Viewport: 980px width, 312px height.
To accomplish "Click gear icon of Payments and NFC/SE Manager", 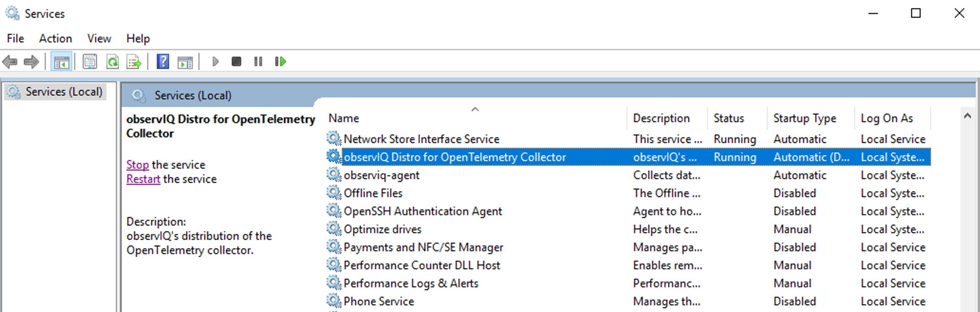I will click(x=334, y=247).
